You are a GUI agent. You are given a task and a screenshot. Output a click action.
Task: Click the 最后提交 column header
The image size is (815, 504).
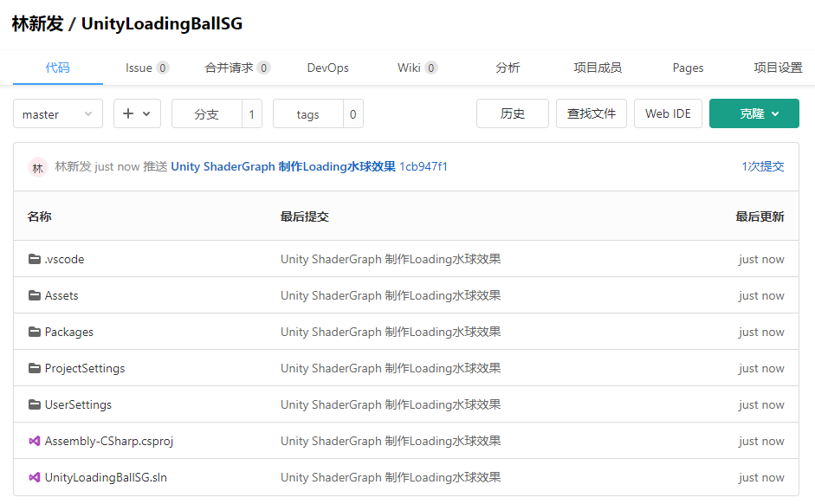pyautogui.click(x=305, y=216)
